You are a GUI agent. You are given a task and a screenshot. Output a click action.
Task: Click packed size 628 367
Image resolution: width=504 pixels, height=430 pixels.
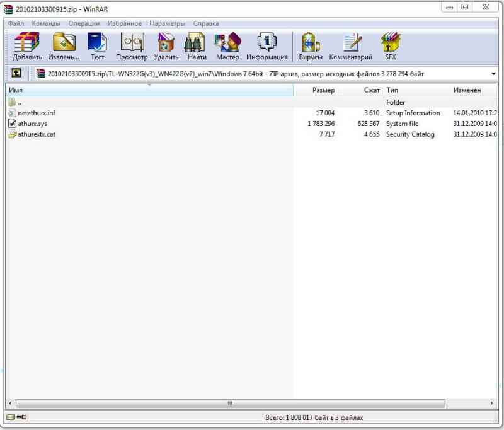[x=369, y=124]
